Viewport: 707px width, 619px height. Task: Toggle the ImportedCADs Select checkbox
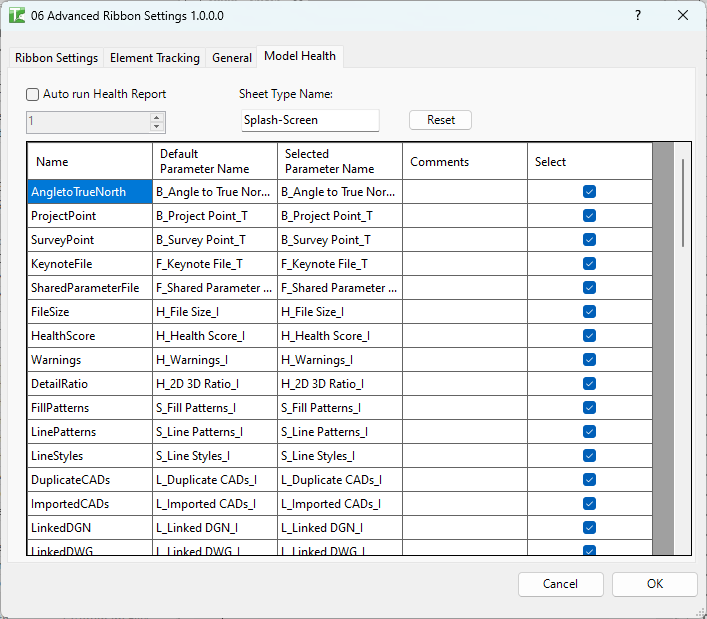coord(589,504)
